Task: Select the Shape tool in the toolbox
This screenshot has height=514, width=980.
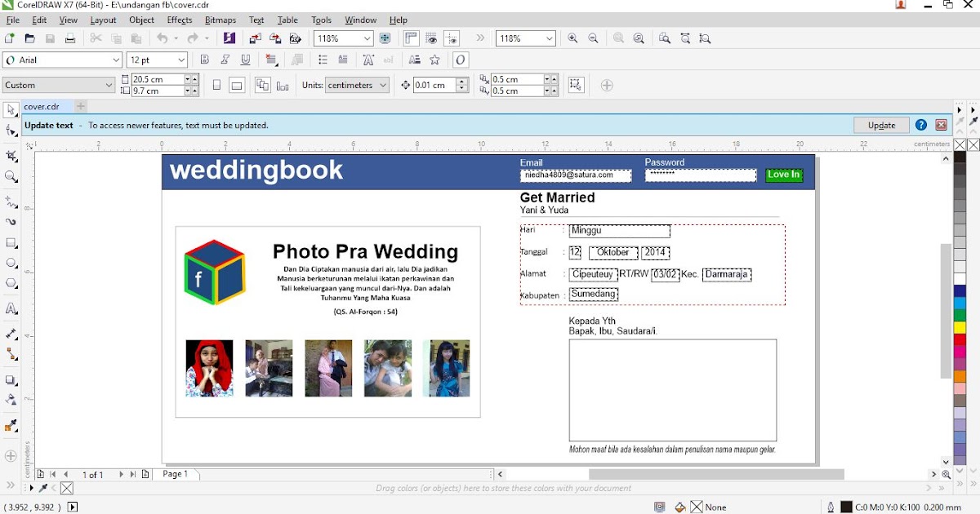Action: 11,131
